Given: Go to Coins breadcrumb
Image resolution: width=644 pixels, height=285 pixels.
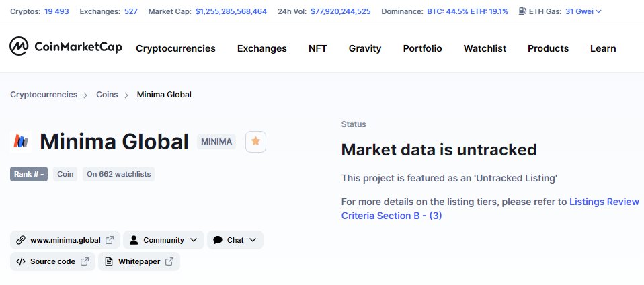Looking at the screenshot, I should [107, 95].
